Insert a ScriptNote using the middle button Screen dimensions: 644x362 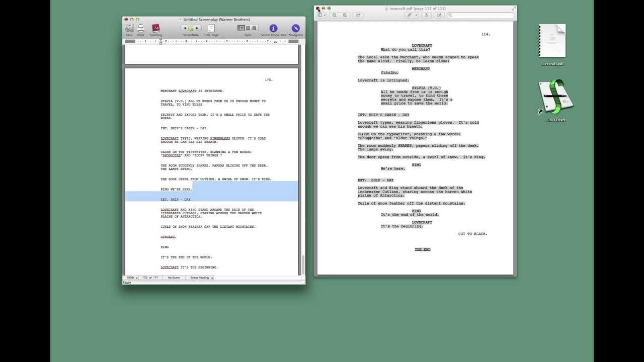tap(191, 28)
